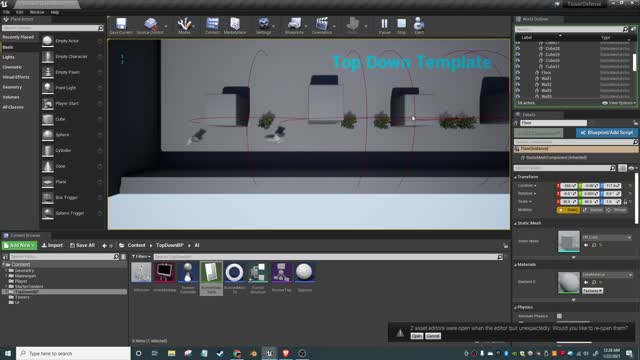Open the World Outliner View Options dropdown

tap(619, 103)
